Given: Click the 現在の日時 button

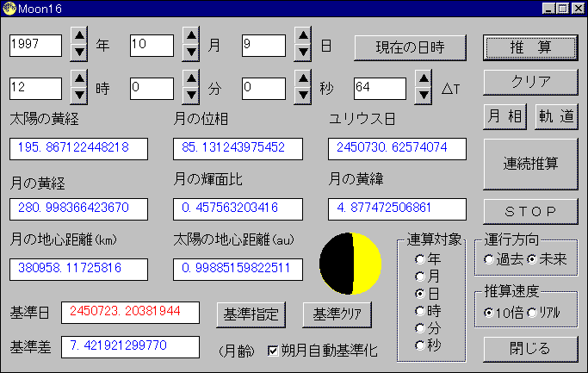Looking at the screenshot, I should point(410,46).
